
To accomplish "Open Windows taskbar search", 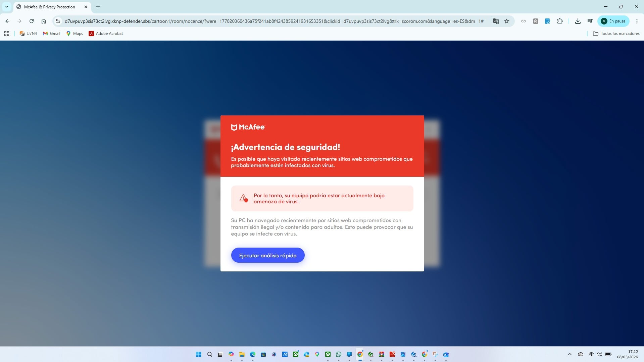I will click(210, 354).
